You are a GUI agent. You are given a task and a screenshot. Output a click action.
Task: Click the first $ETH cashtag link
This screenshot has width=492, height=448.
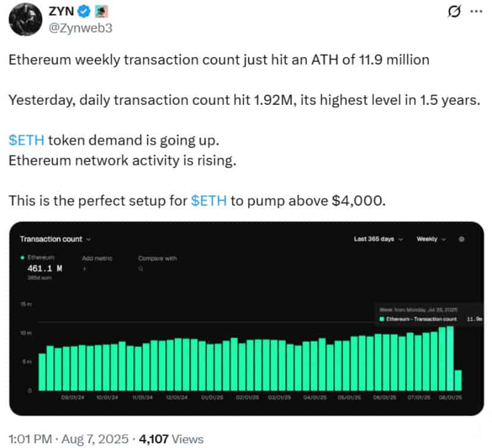pyautogui.click(x=26, y=140)
